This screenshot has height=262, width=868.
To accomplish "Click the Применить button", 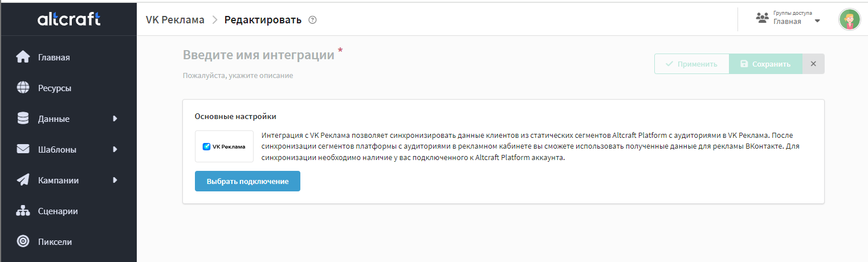I will (x=691, y=64).
